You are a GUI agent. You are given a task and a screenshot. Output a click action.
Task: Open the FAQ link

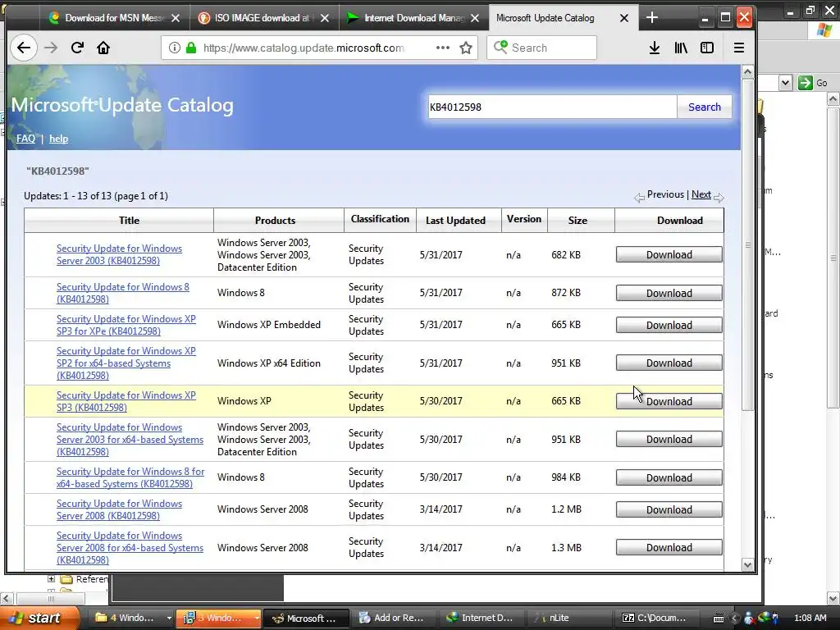click(x=25, y=139)
